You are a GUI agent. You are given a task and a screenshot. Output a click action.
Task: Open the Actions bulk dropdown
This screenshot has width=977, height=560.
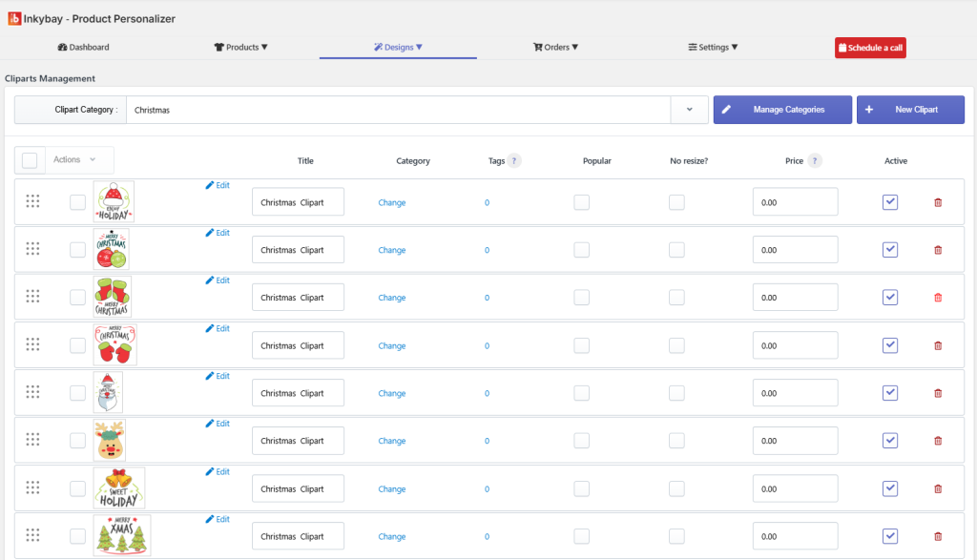point(74,160)
